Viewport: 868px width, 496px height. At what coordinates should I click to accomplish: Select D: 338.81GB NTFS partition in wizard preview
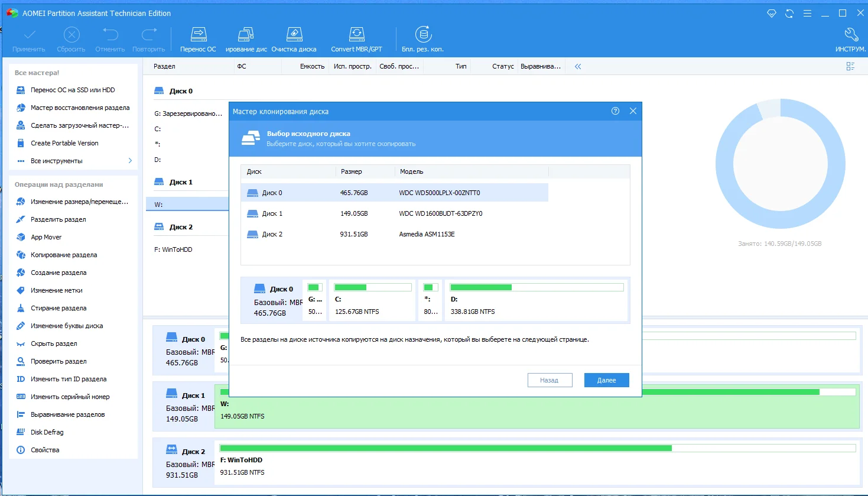tap(535, 300)
